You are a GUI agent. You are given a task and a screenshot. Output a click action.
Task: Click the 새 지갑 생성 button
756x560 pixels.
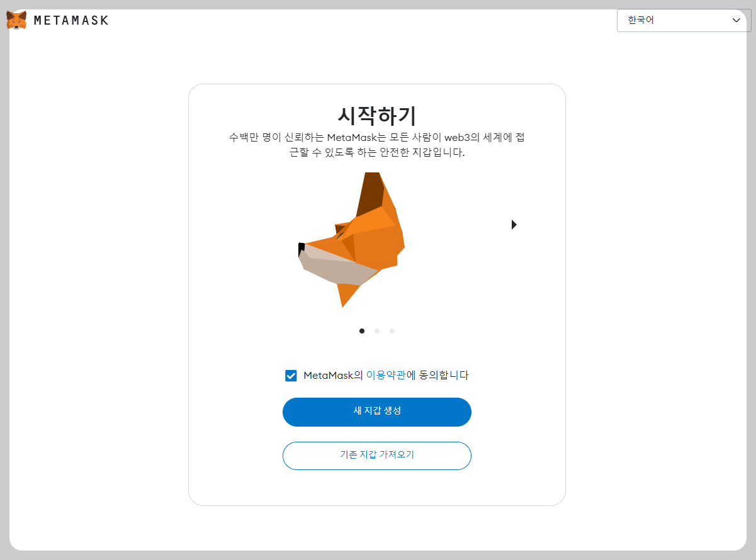pyautogui.click(x=377, y=412)
